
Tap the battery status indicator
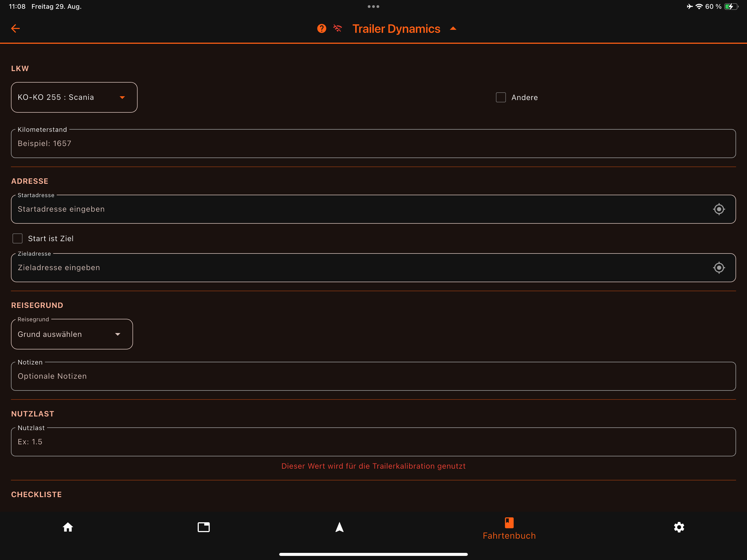point(731,6)
